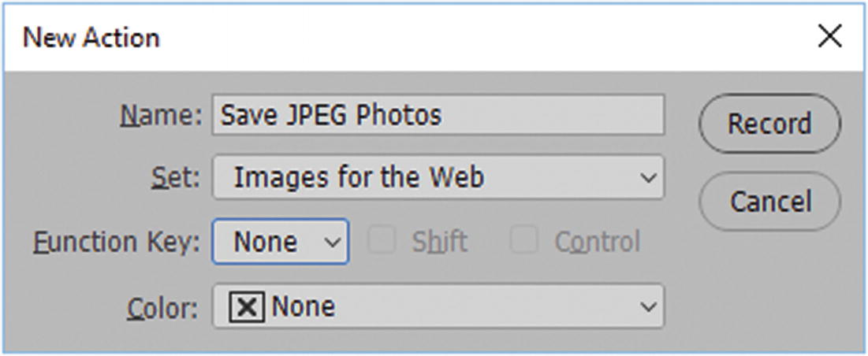Image resolution: width=868 pixels, height=356 pixels.
Task: Toggle the Shift checkbox
Action: pyautogui.click(x=382, y=242)
